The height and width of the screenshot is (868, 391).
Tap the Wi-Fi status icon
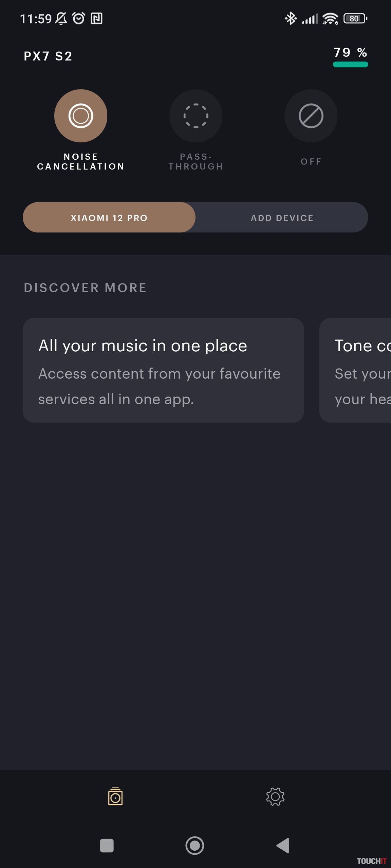[330, 19]
